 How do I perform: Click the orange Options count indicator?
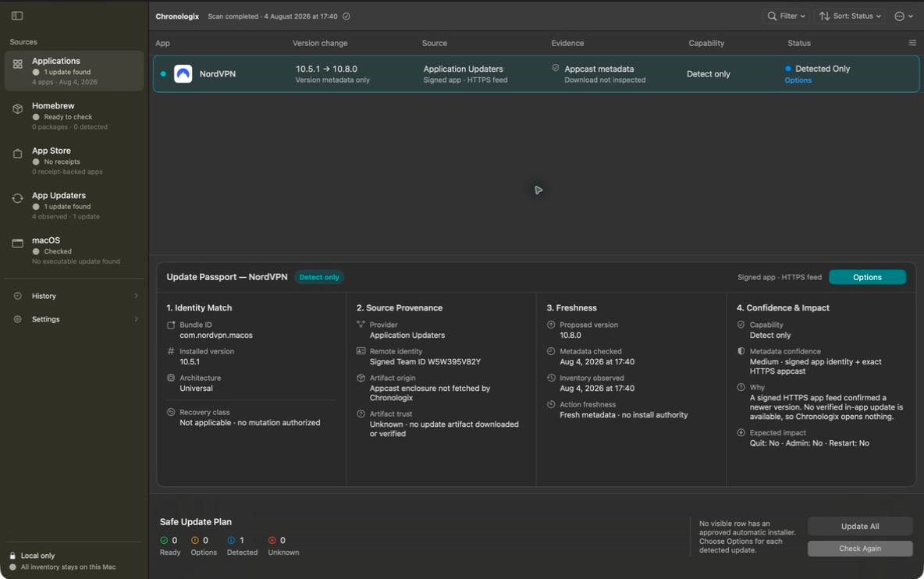tap(204, 545)
